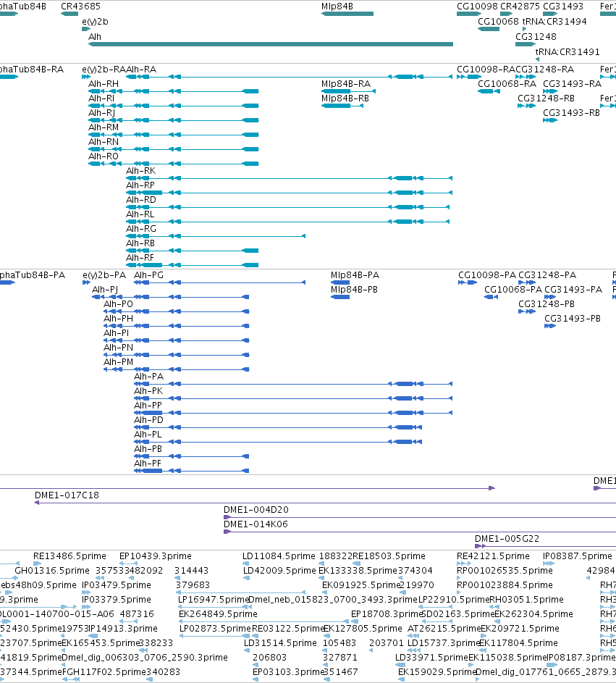Click the Alh-PD protein label
Screen dimensions: 616x683
coord(149,420)
